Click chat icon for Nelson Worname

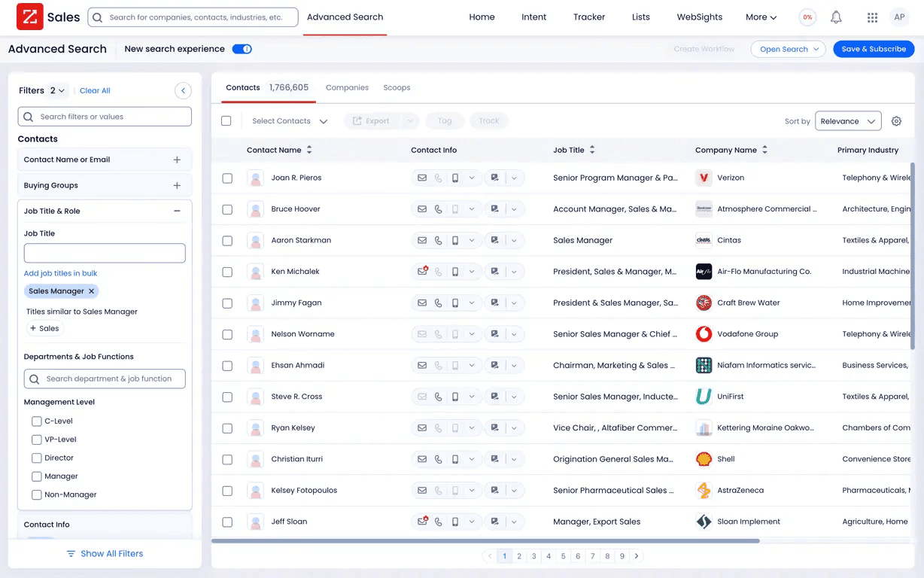coord(494,334)
